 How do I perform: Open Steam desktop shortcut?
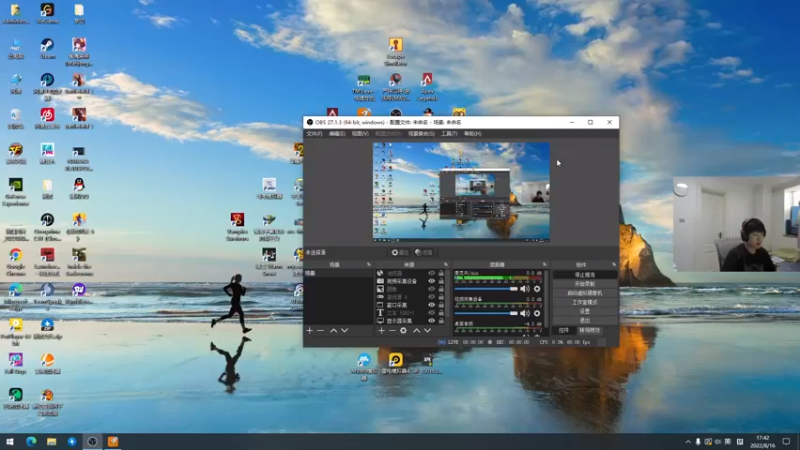tap(47, 48)
